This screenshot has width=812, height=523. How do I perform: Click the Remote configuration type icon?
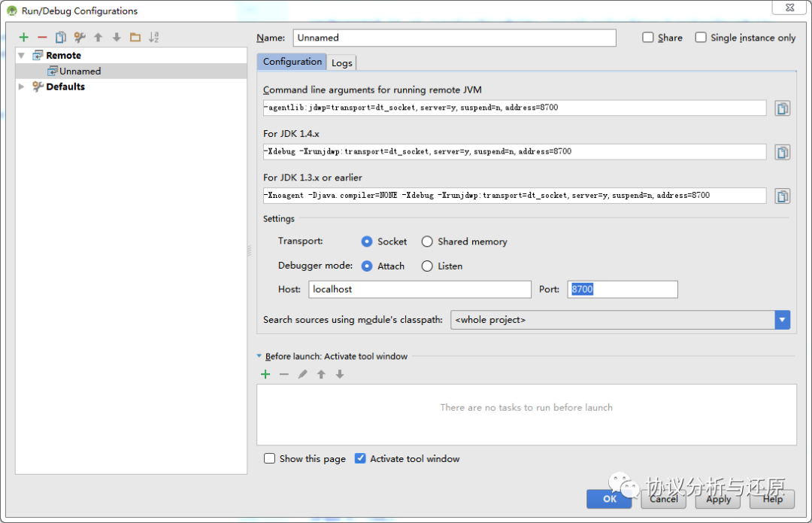point(38,56)
